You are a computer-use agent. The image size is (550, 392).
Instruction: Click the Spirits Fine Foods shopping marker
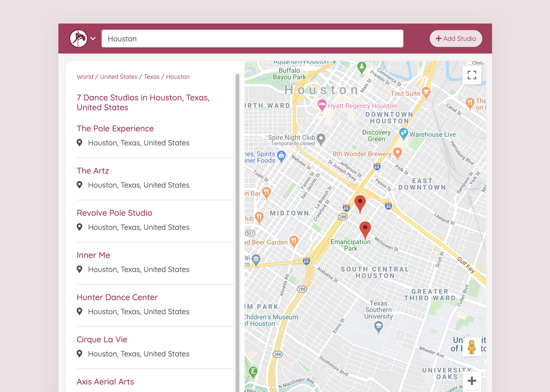[x=281, y=156]
